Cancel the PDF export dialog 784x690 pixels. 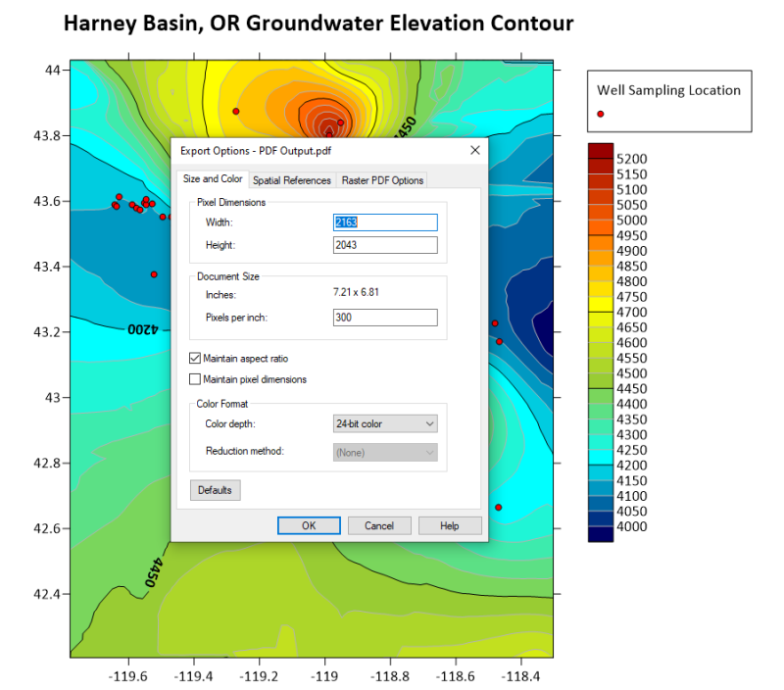click(379, 525)
